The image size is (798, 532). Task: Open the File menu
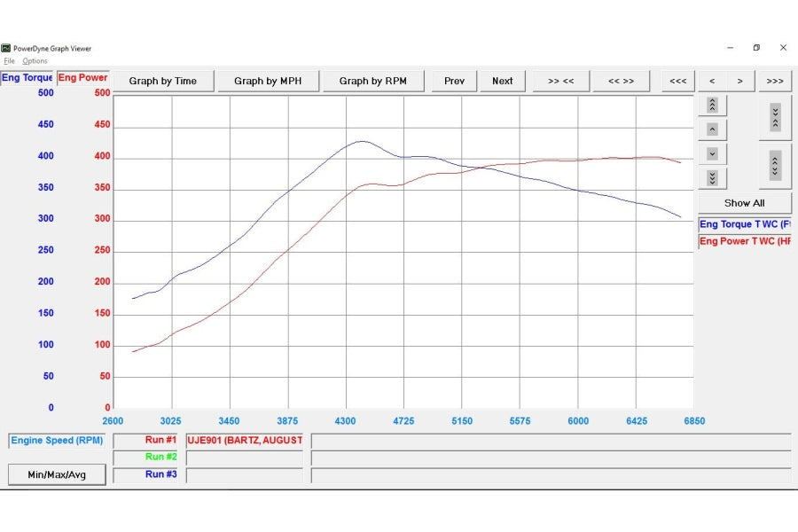(9, 61)
